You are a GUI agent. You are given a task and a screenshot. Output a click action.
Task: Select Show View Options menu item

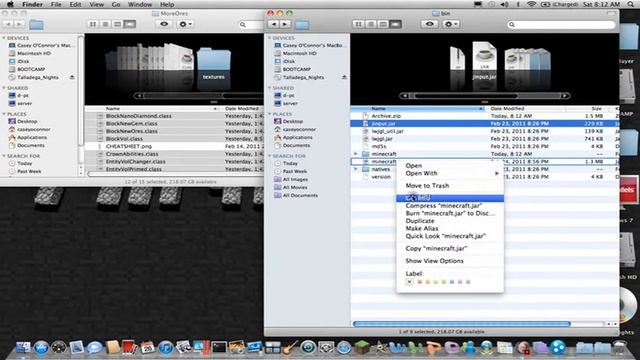pyautogui.click(x=450, y=261)
